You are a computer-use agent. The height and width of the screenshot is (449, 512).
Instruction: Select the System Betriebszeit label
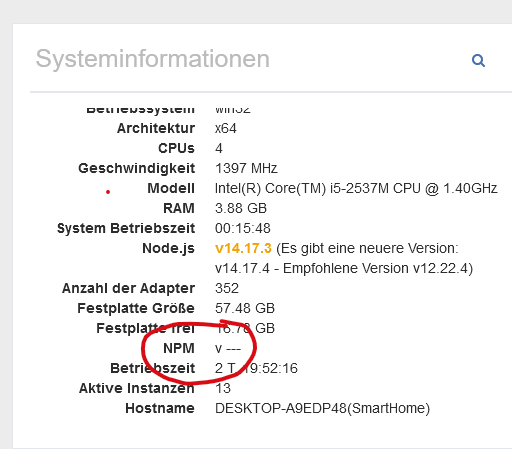[126, 228]
